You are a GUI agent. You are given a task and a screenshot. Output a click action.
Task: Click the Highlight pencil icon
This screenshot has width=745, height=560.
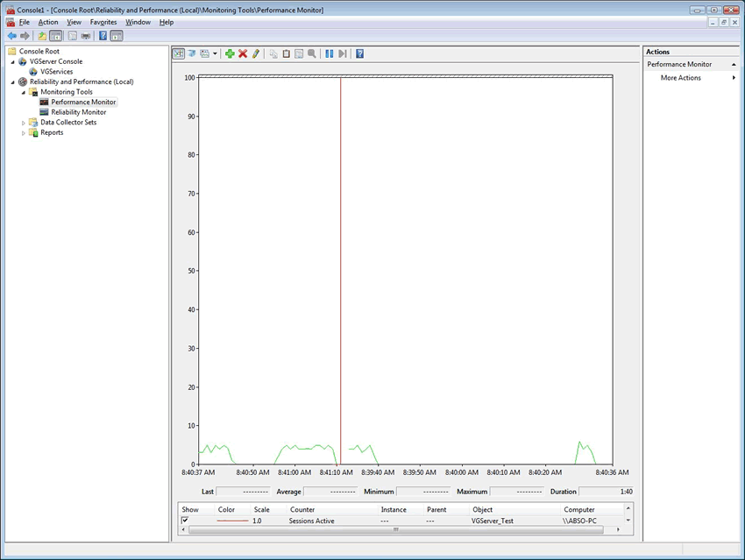(256, 53)
